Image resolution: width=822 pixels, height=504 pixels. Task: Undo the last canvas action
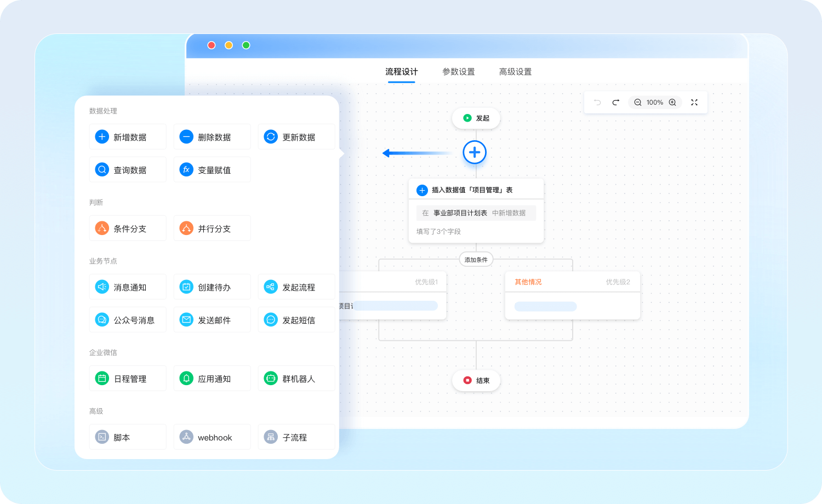(x=597, y=102)
